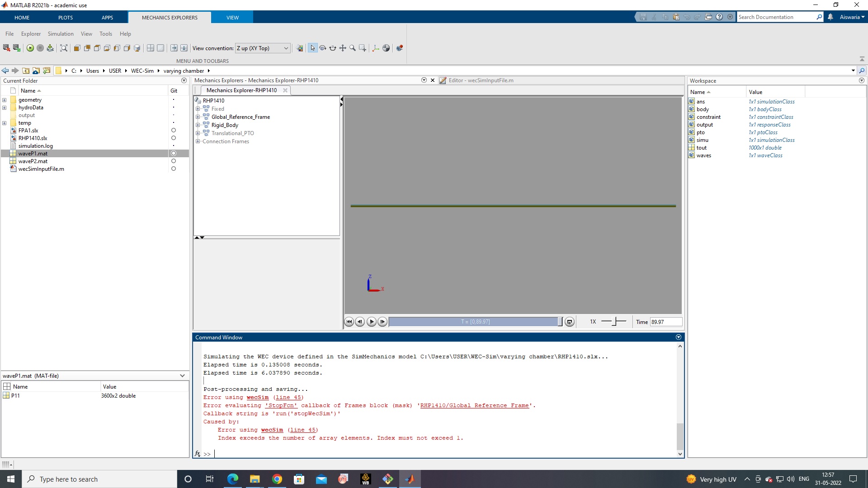This screenshot has height=488, width=868.
Task: Adjust the 1X playback speed slider
Action: [614, 322]
